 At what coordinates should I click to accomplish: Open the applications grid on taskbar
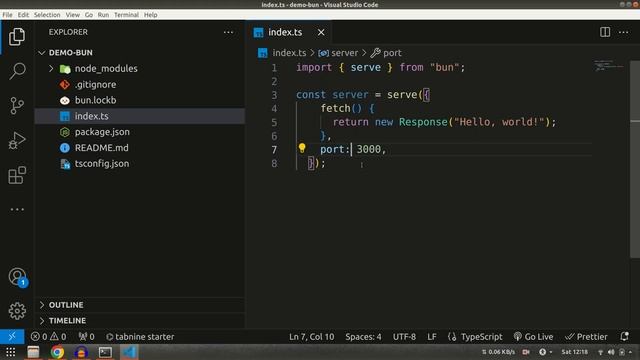[x=11, y=352]
